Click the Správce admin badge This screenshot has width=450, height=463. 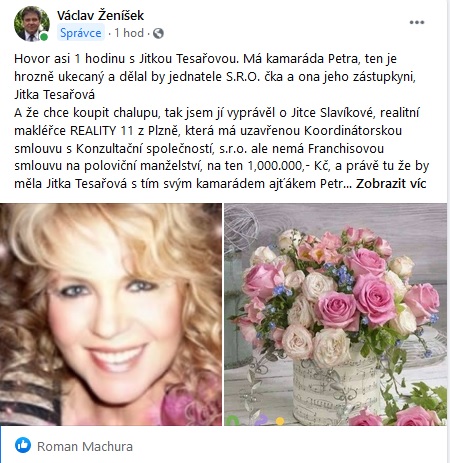(x=81, y=33)
